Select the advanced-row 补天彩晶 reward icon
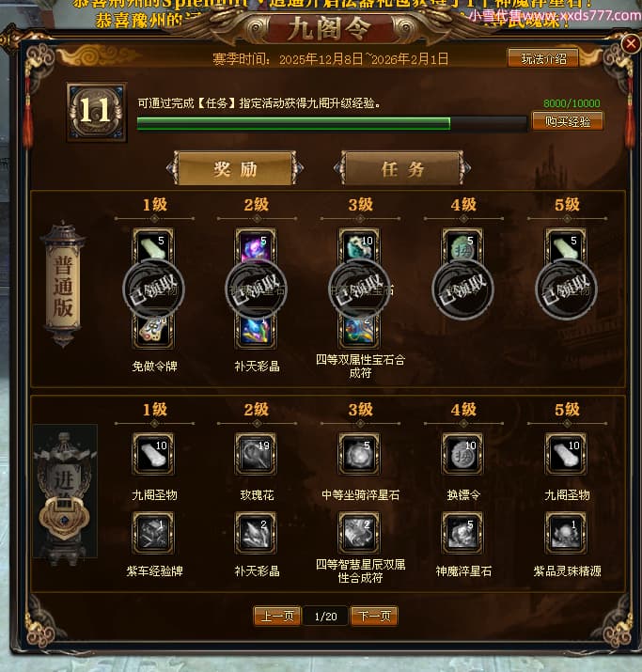 click(x=256, y=533)
